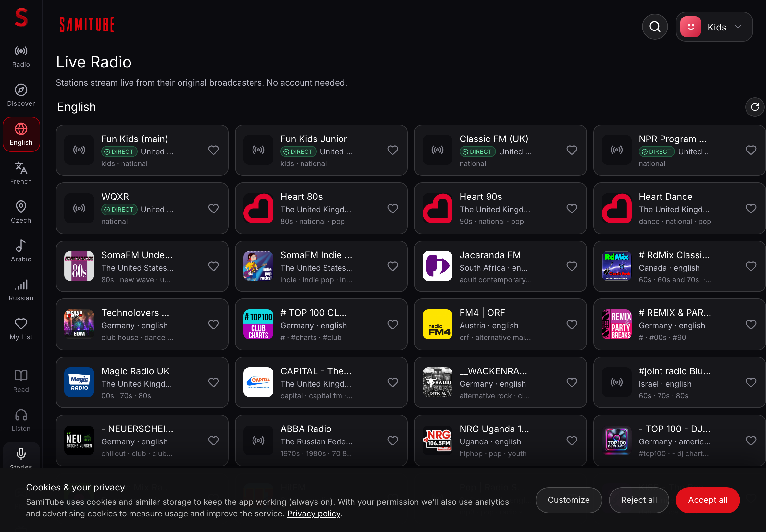Click NEU Erscheinungen thumbnail
766x532 pixels.
coord(79,441)
